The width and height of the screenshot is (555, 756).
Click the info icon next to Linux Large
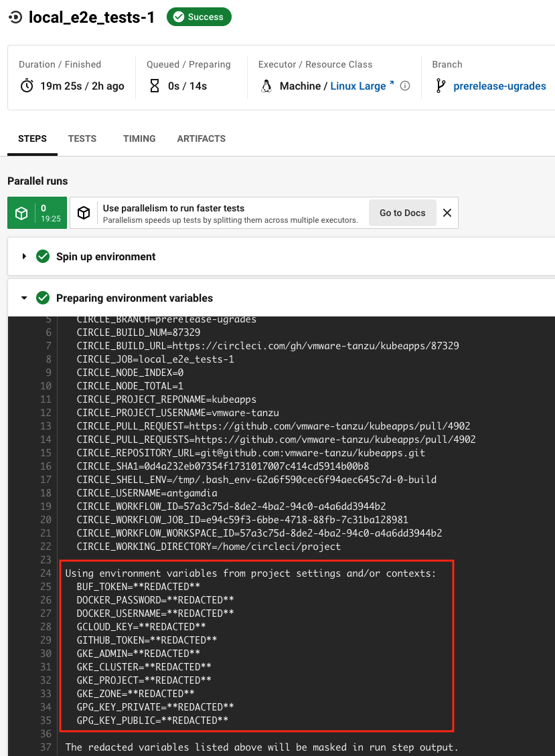point(406,86)
